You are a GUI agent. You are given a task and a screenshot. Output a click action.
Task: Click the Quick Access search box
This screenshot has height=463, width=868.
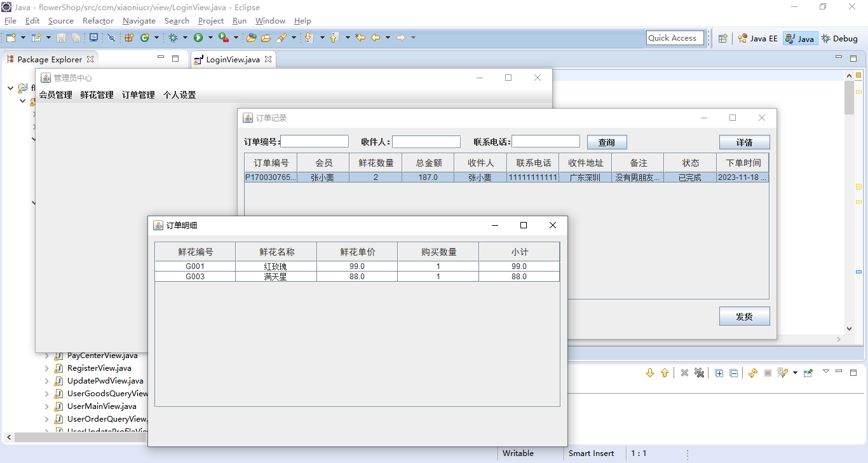tap(675, 38)
